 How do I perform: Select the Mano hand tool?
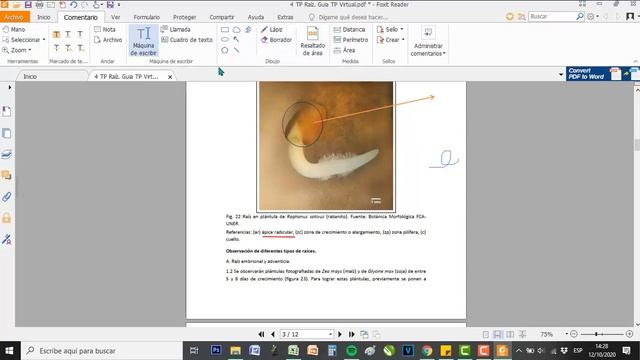pyautogui.click(x=13, y=29)
